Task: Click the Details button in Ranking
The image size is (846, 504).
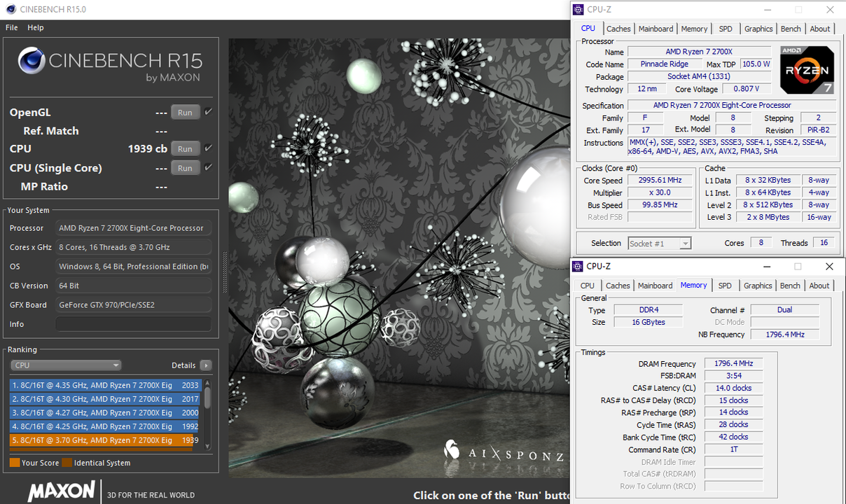Action: point(183,365)
